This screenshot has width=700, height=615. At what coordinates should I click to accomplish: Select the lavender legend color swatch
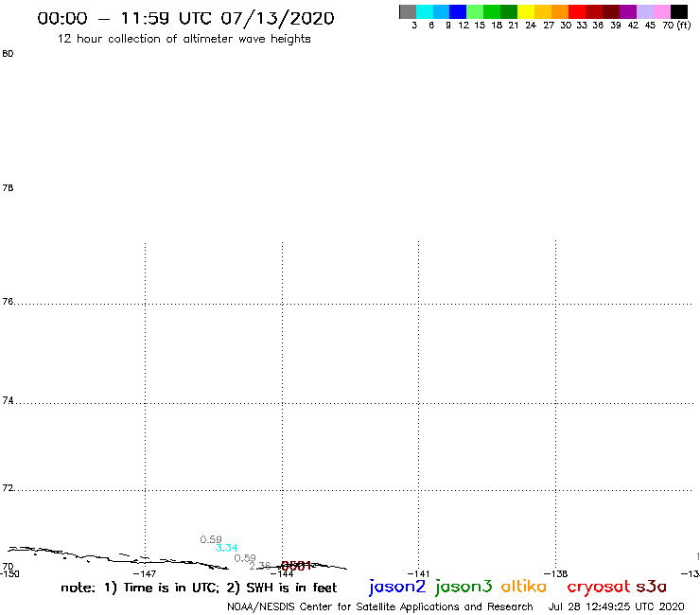coord(644,11)
